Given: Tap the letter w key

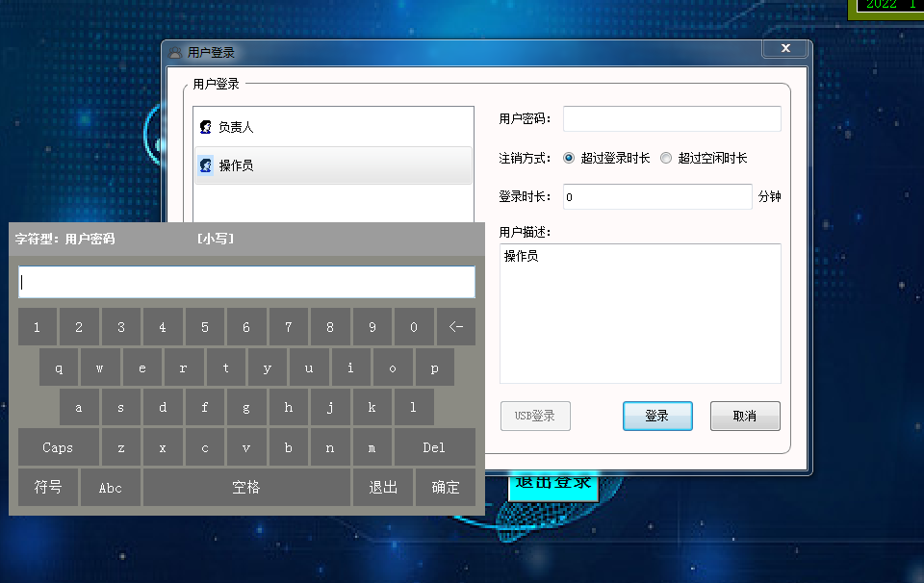Looking at the screenshot, I should (x=100, y=368).
